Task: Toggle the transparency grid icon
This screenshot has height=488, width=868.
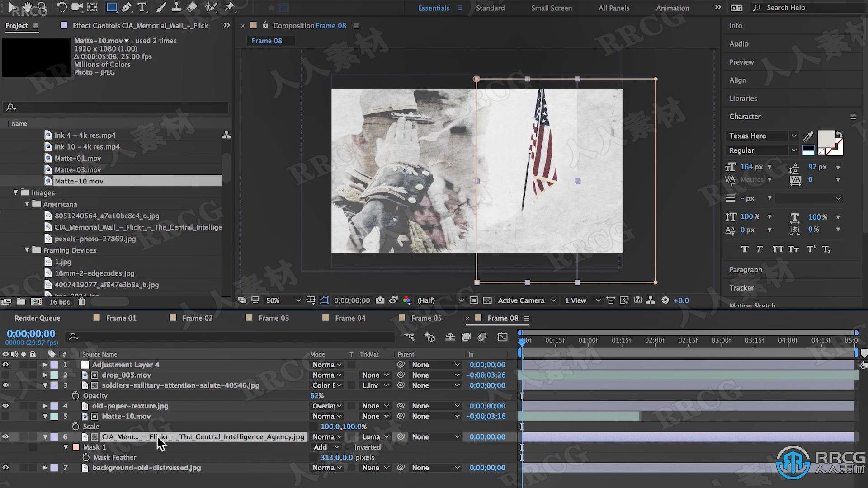Action: [487, 300]
